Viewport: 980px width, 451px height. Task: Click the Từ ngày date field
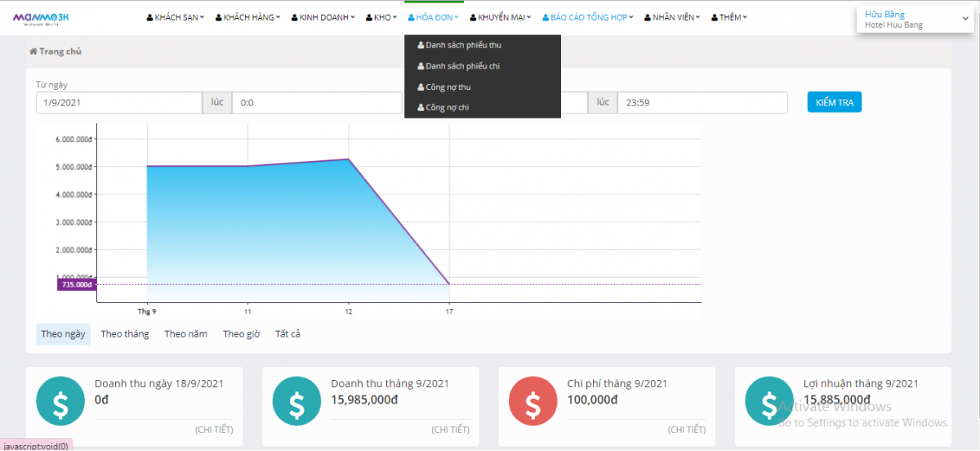click(119, 103)
